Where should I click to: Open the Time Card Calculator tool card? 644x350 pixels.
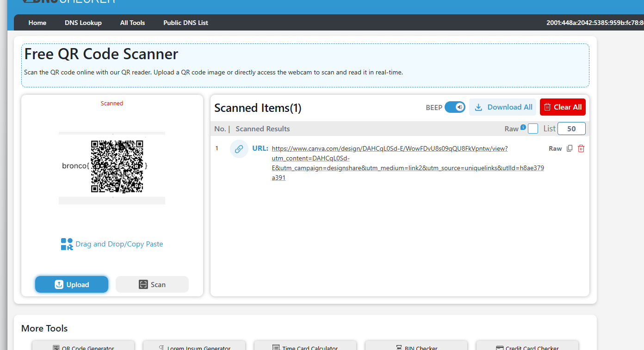point(305,346)
